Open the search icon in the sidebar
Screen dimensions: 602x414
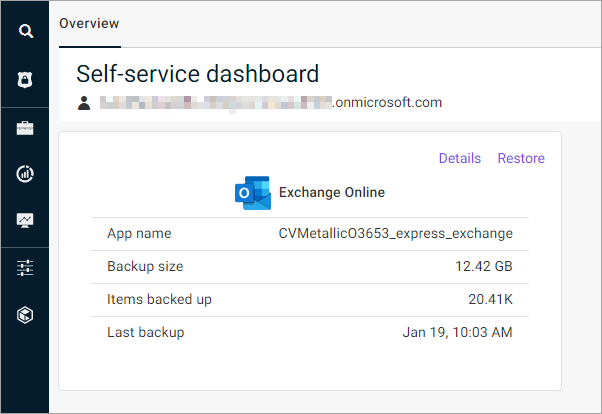26,31
